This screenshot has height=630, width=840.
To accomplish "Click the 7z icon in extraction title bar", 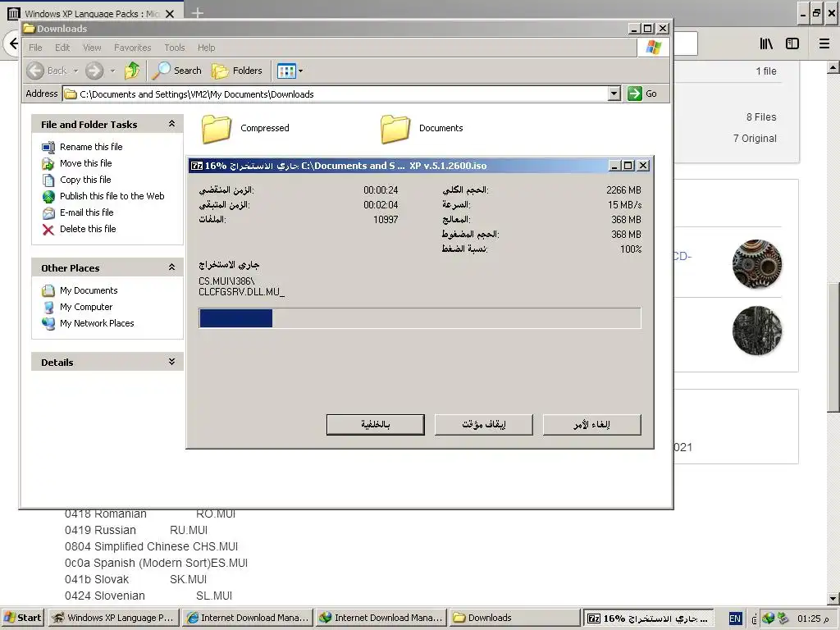I will tap(197, 166).
